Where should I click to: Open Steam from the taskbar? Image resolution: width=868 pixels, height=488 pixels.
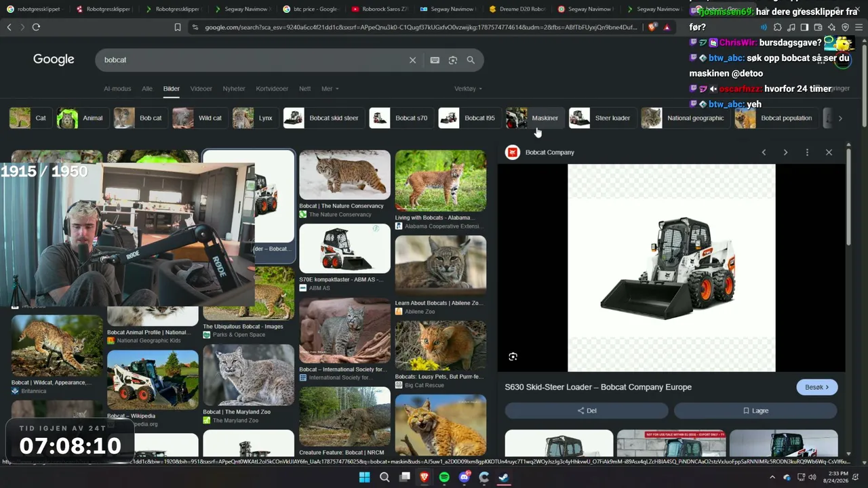[503, 477]
